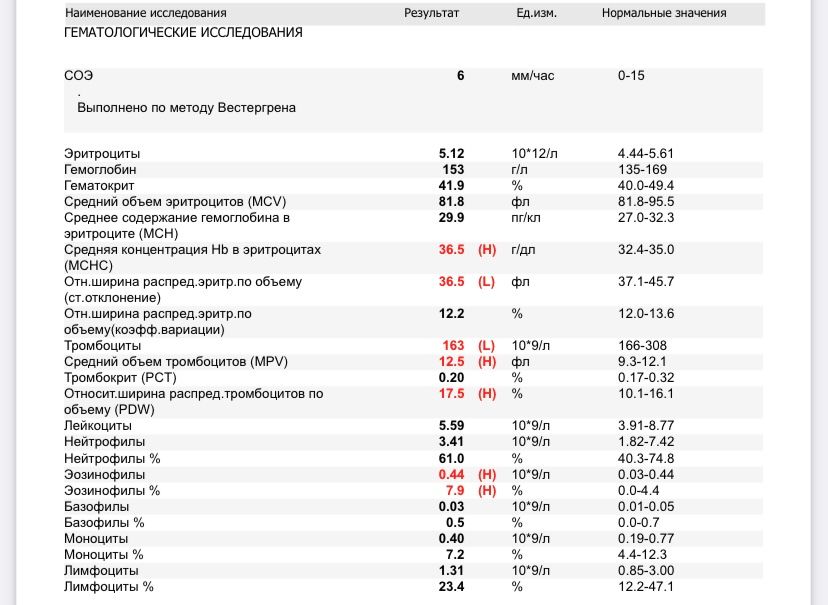
Task: Click the Моноциты % result 7.2
Action: pos(455,555)
